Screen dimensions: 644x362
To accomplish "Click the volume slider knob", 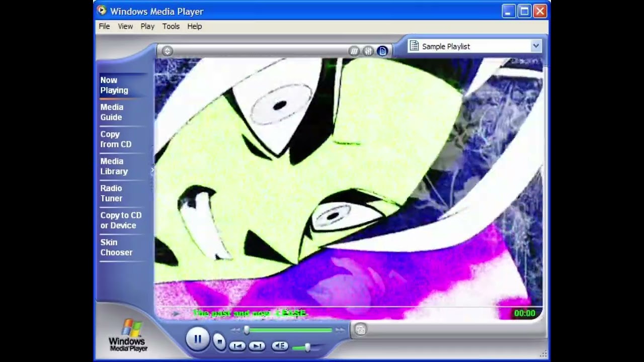I will pyautogui.click(x=307, y=347).
